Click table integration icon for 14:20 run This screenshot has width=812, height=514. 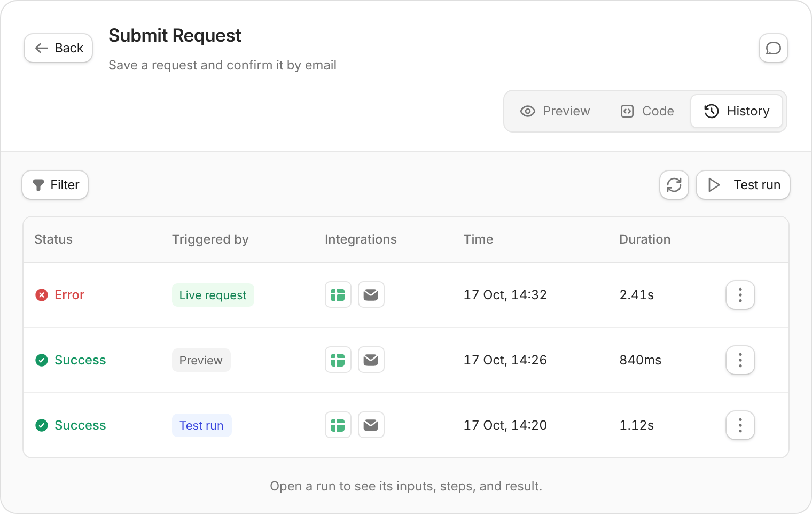pyautogui.click(x=338, y=425)
